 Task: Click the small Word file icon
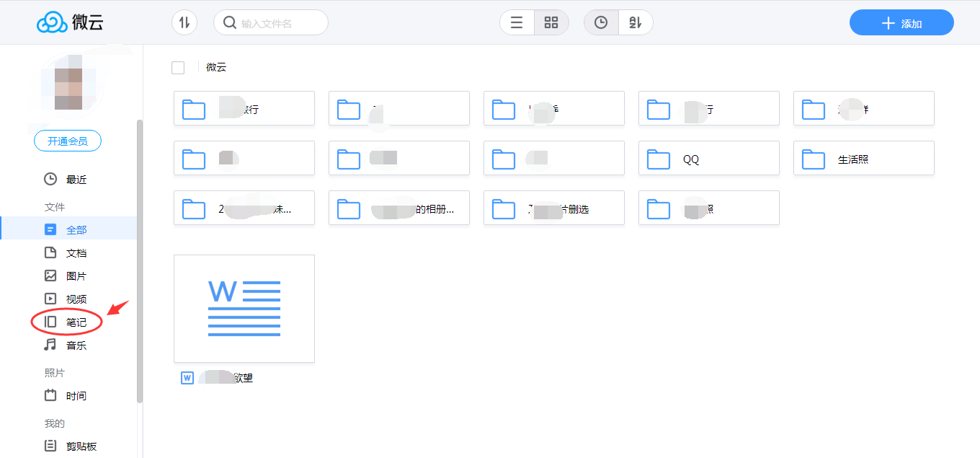187,377
